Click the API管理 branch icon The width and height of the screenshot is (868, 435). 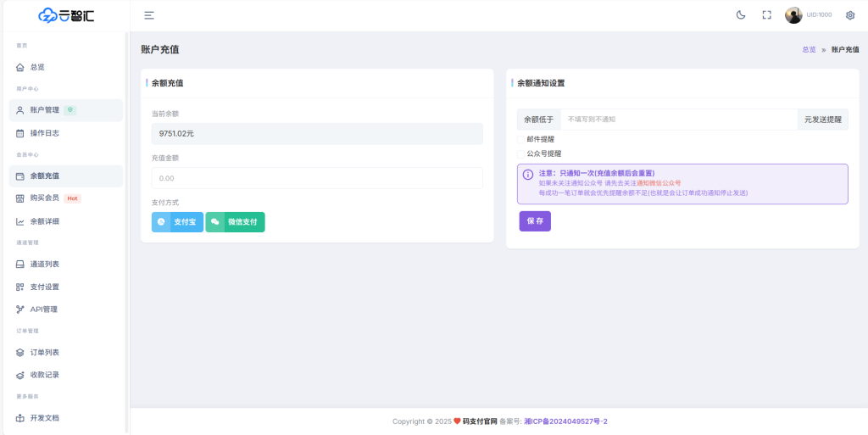pyautogui.click(x=20, y=310)
